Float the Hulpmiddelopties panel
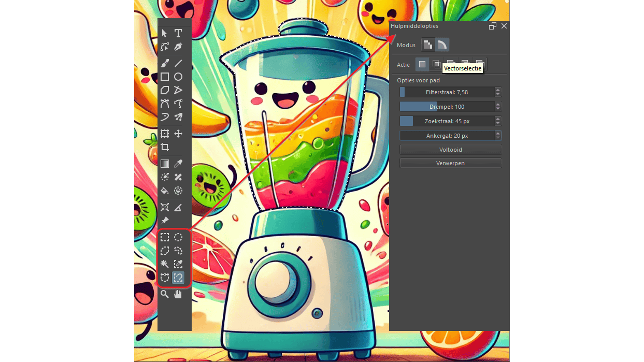Screen dimensions: 644x362 click(493, 26)
